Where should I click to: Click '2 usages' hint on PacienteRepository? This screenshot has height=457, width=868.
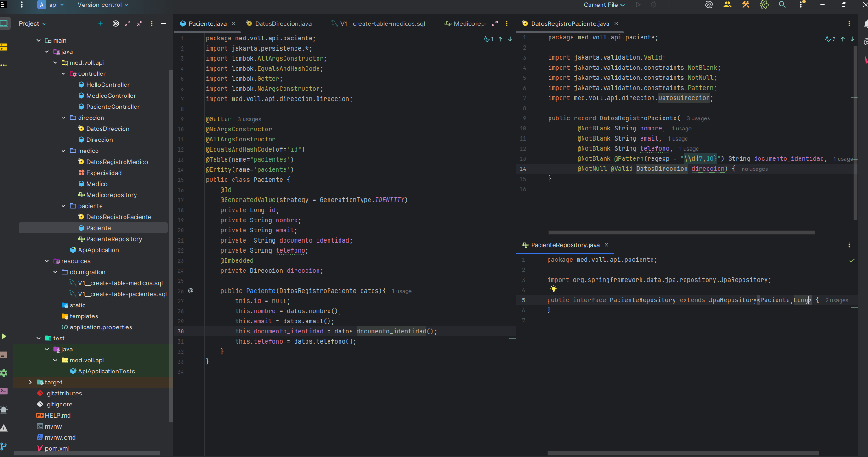(x=837, y=300)
